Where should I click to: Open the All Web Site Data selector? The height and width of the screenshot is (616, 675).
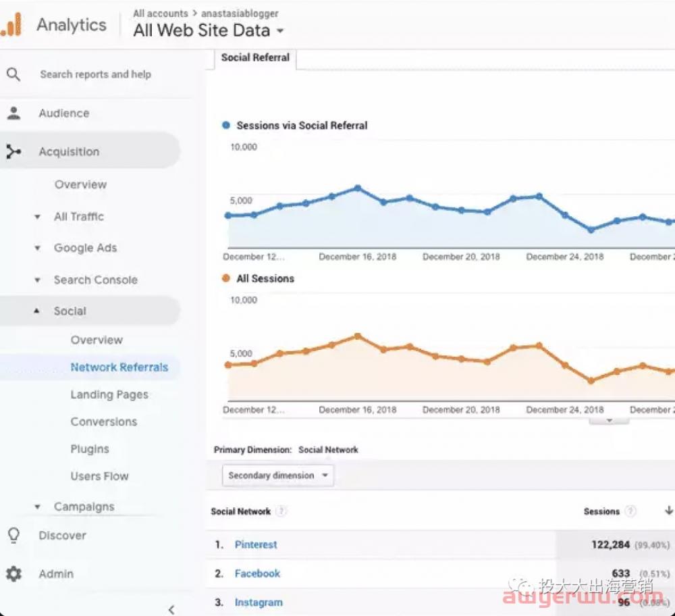coord(209,30)
